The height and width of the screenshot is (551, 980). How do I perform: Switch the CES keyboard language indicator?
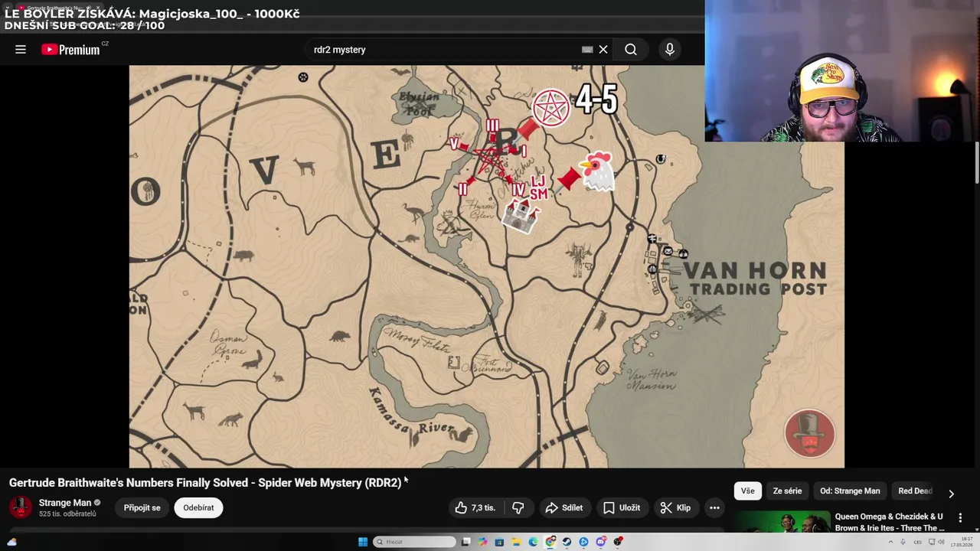click(917, 542)
